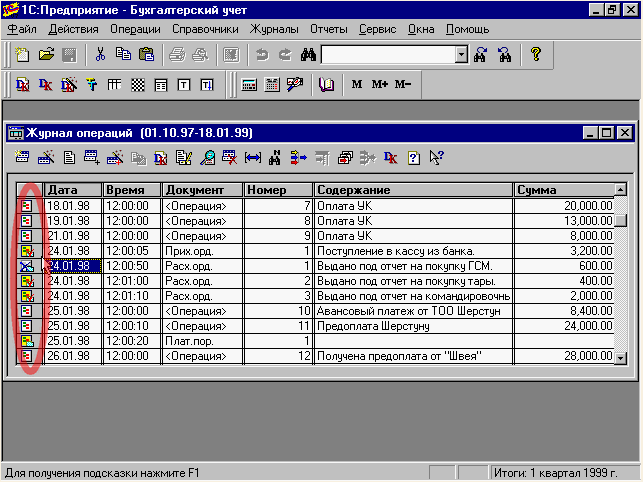Click the M+ memory add button

[380, 85]
